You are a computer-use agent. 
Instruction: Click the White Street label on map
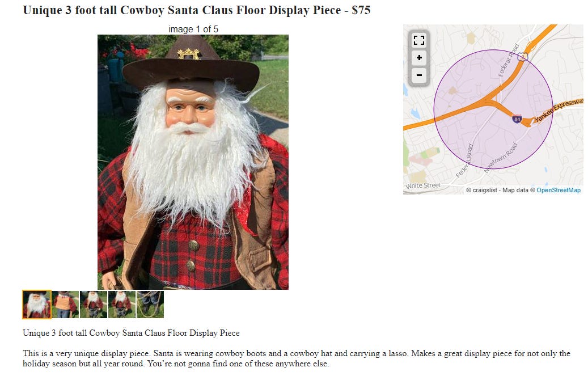423,185
